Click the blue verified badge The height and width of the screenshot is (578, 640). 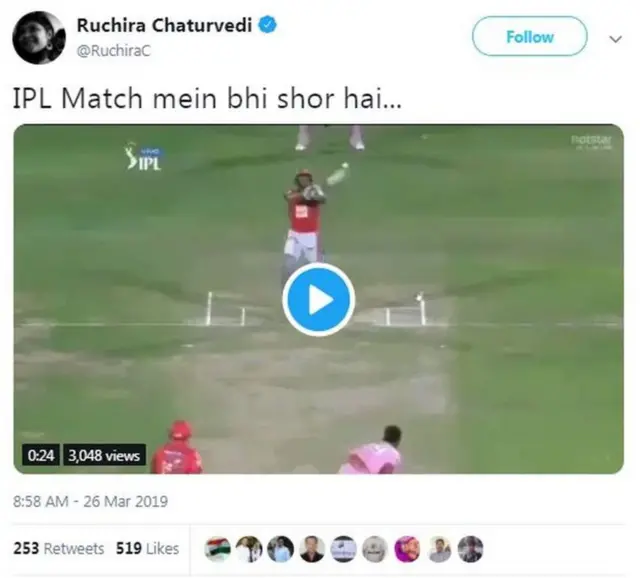pos(268,25)
